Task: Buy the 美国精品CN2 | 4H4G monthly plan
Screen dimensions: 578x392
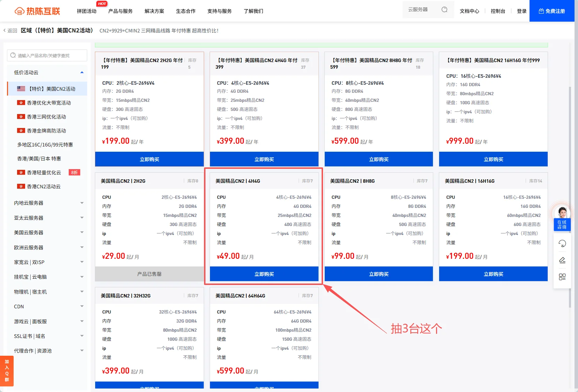Action: tap(264, 274)
